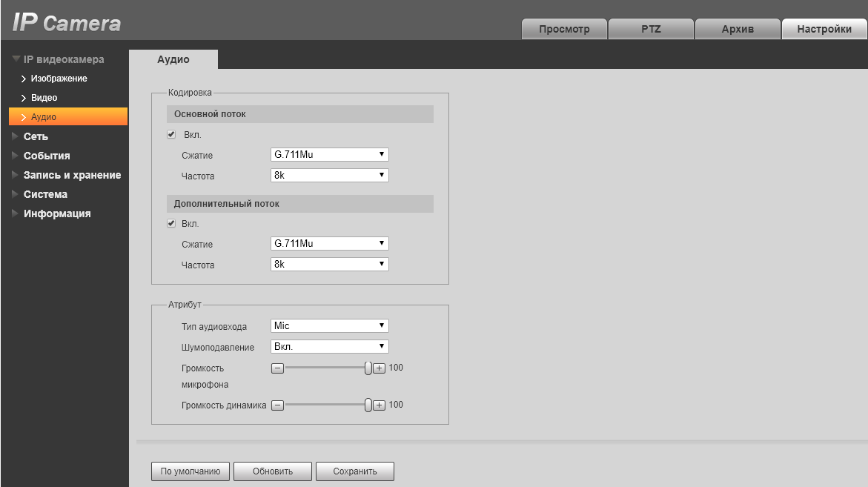Click the IP Camera logo
Image resolution: width=868 pixels, height=487 pixels.
pos(67,22)
